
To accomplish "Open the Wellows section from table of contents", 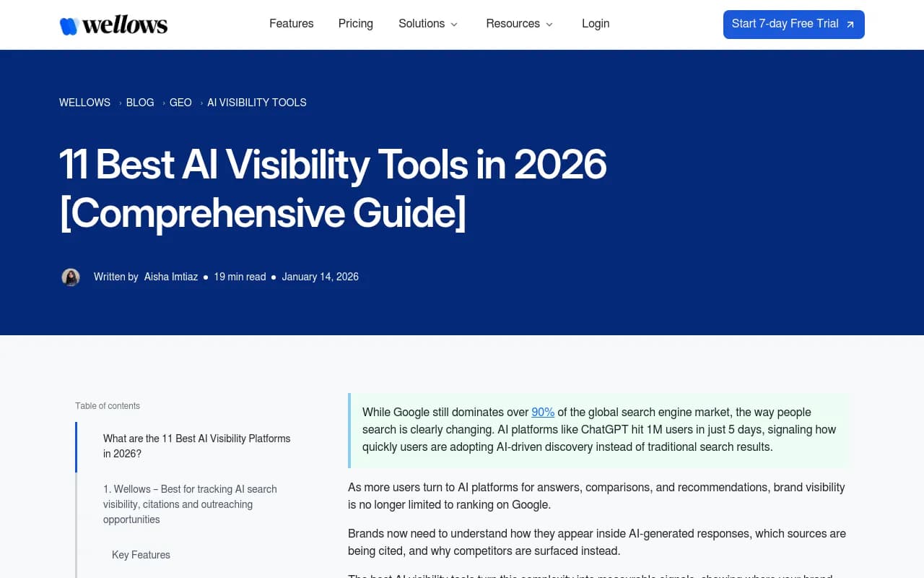I will tap(190, 504).
